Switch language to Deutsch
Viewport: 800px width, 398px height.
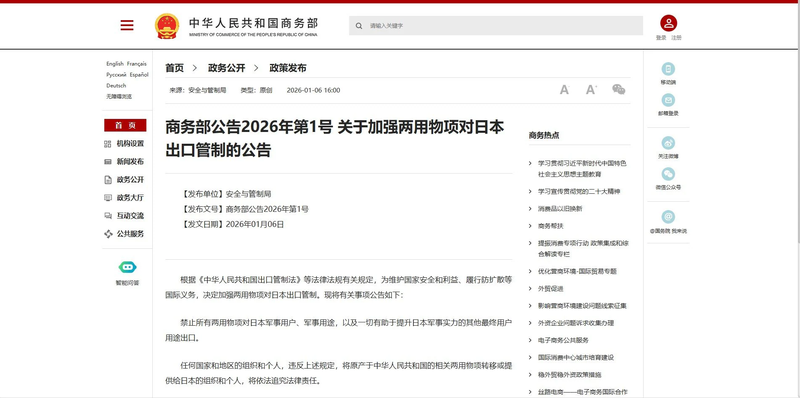pyautogui.click(x=116, y=86)
